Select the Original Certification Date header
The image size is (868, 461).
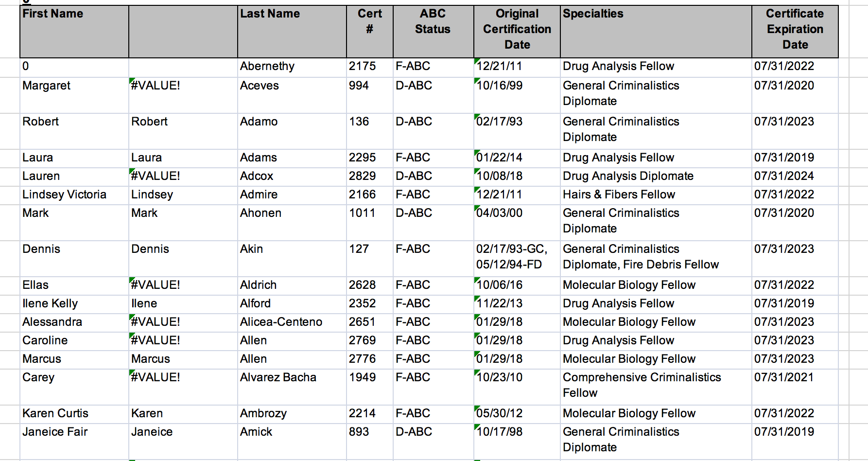(x=517, y=32)
